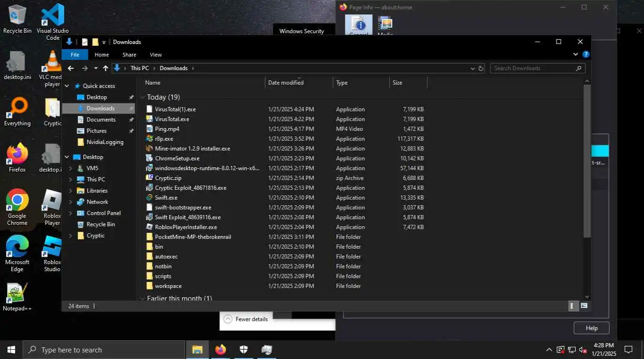Select Ping.mp4 video file
Screen dimensions: 644x359
167,129
